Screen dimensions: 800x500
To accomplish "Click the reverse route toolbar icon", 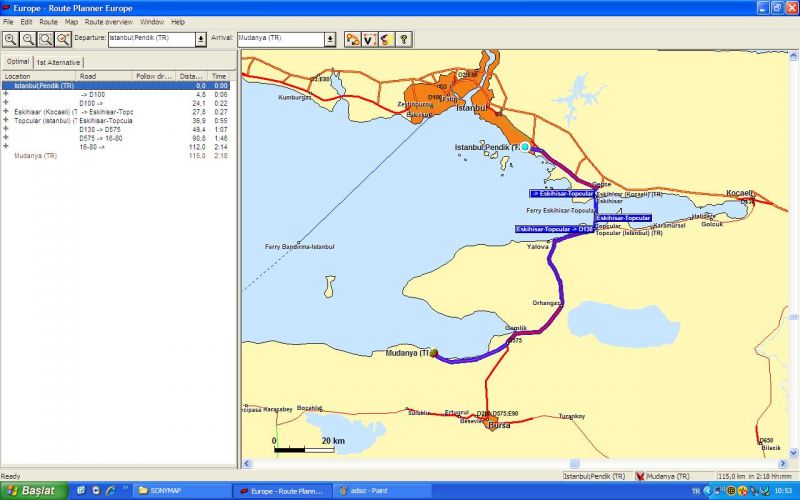I will click(387, 39).
